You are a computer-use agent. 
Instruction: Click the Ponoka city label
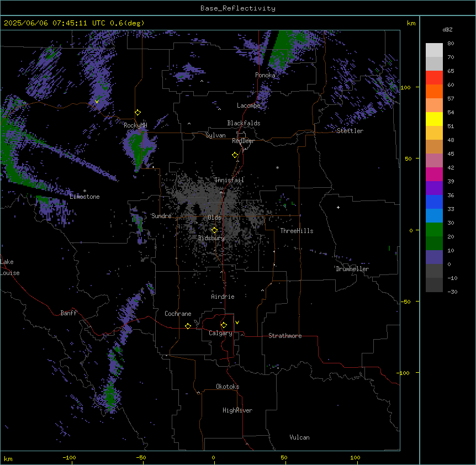tap(265, 75)
